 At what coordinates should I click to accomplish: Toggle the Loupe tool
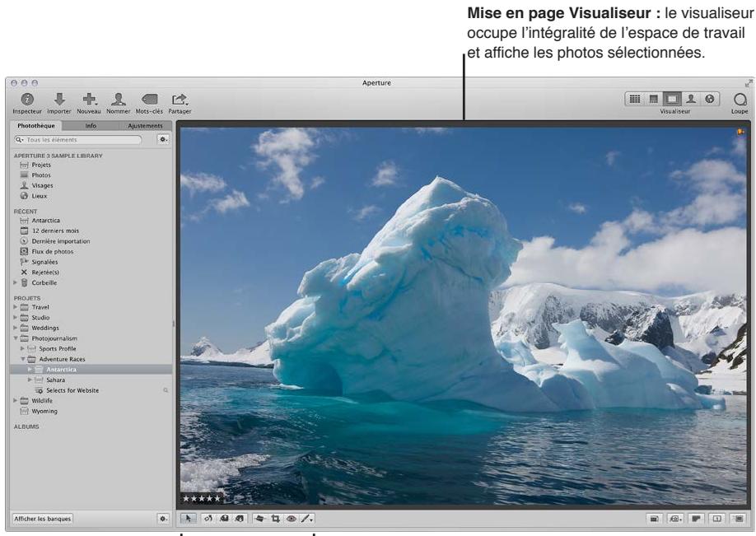(x=740, y=100)
